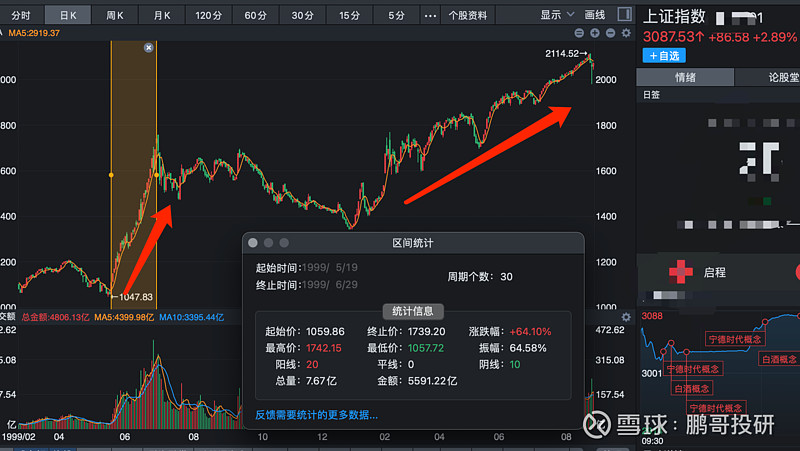Click the 统计信息 section header

click(413, 311)
